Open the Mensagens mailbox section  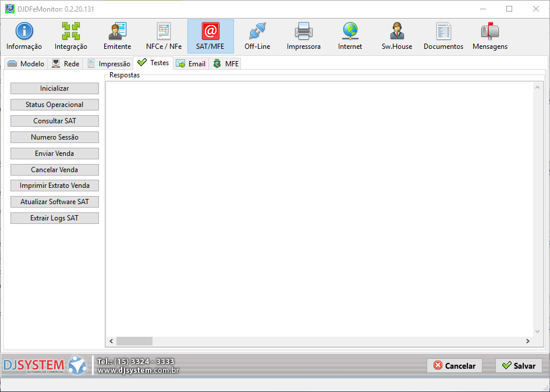490,36
